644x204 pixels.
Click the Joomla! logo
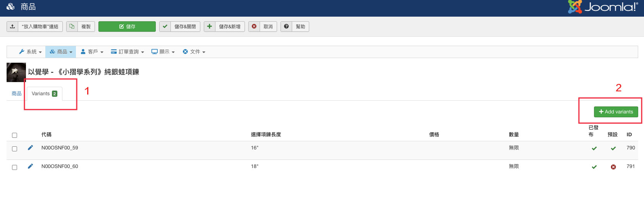pos(603,7)
